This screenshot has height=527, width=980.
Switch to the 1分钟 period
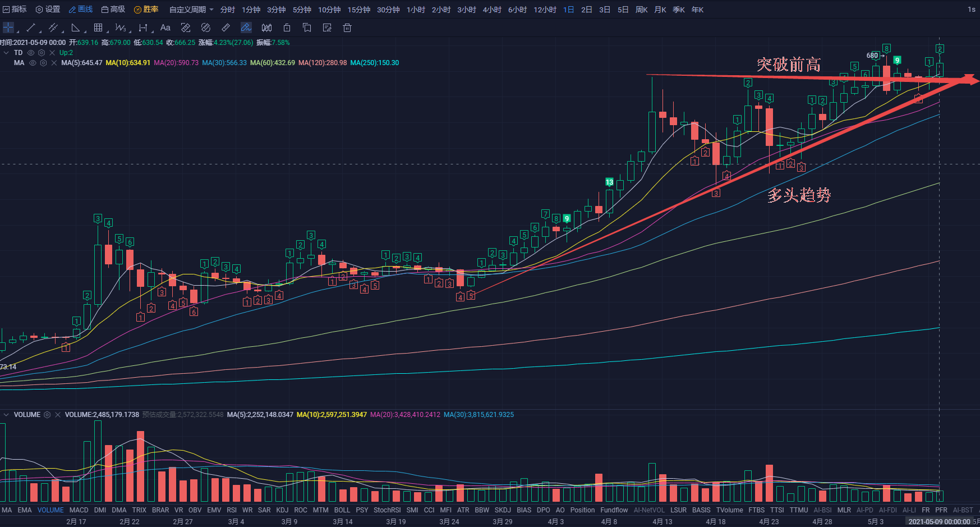click(251, 10)
